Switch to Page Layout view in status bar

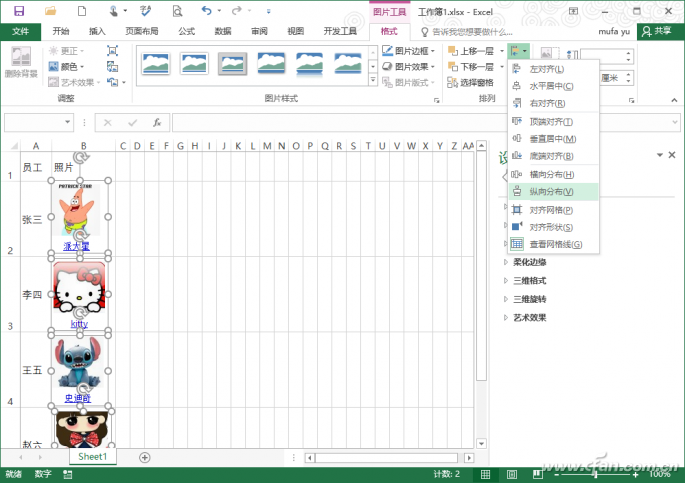(x=512, y=474)
